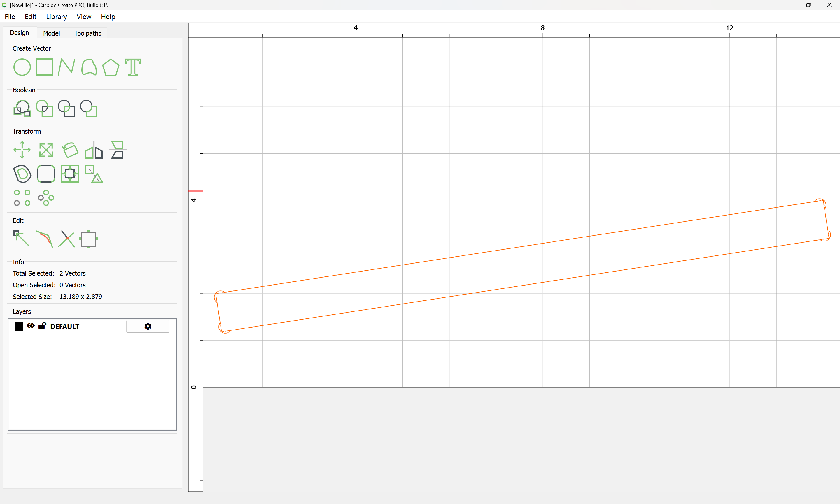Open the View menu
The height and width of the screenshot is (504, 840).
pos(84,17)
